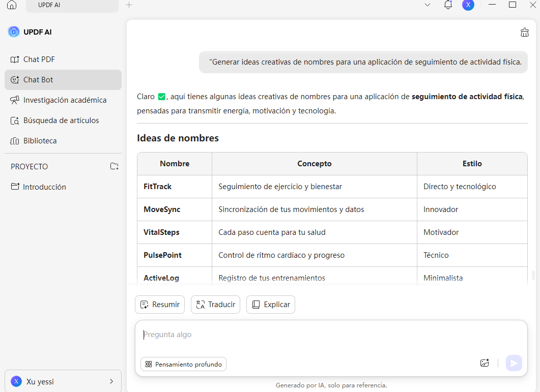
Task: Click the UPDF AI logo
Action: 14,32
